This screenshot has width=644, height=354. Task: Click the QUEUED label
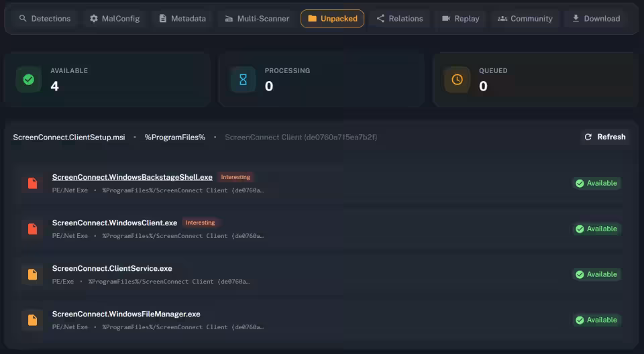pos(493,70)
